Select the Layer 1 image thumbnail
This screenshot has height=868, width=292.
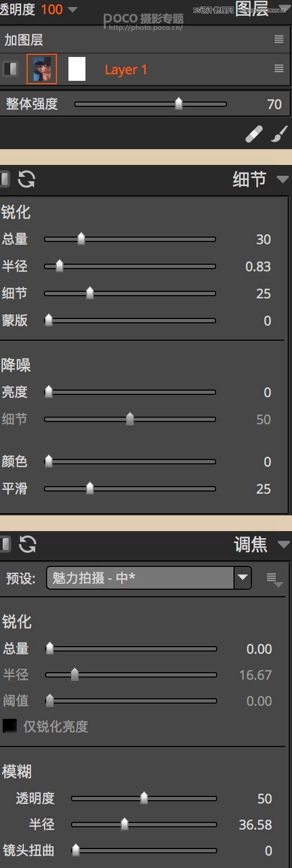42,69
